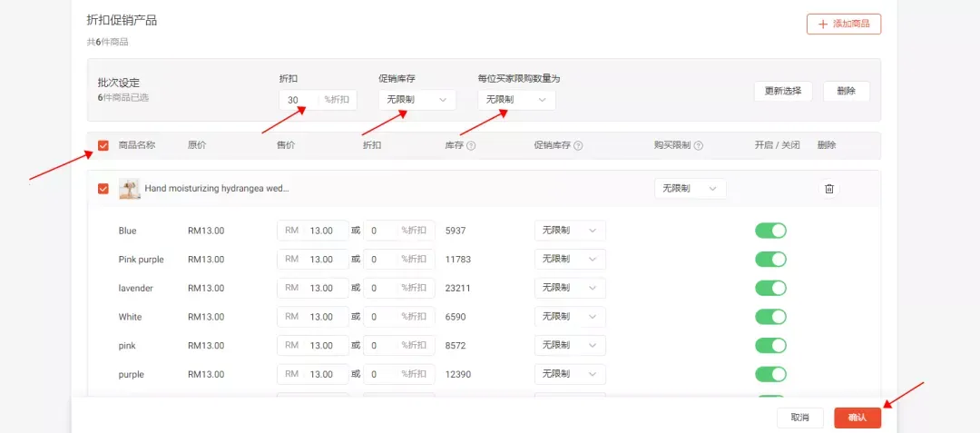Viewport: 980px width, 433px height.
Task: Click batch 删除 button
Action: [x=846, y=91]
